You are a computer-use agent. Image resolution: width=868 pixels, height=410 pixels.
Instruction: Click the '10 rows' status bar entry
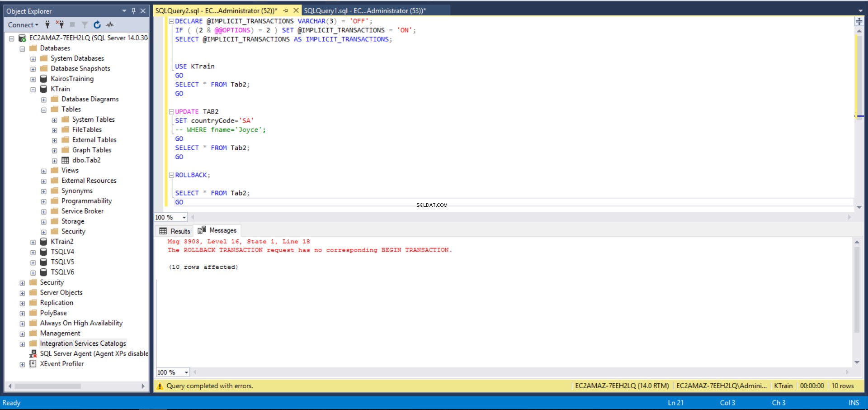pyautogui.click(x=843, y=386)
